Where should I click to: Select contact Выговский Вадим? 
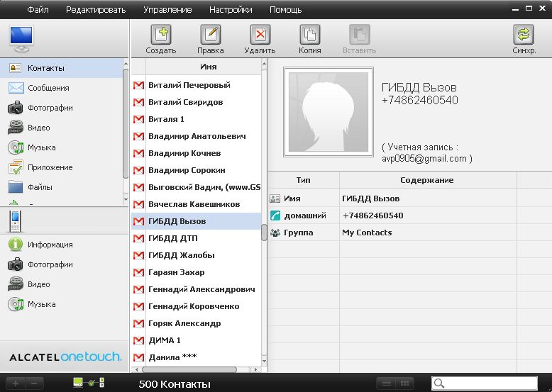coord(196,187)
